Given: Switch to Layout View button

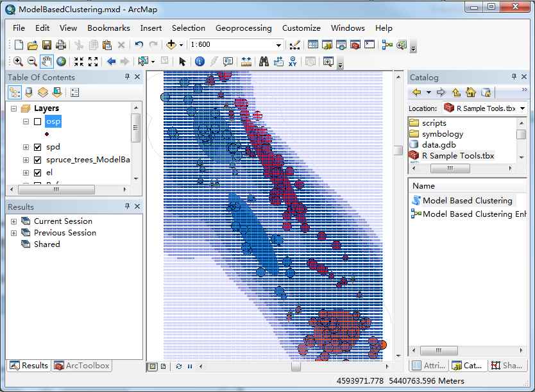Looking at the screenshot, I should 164,366.
